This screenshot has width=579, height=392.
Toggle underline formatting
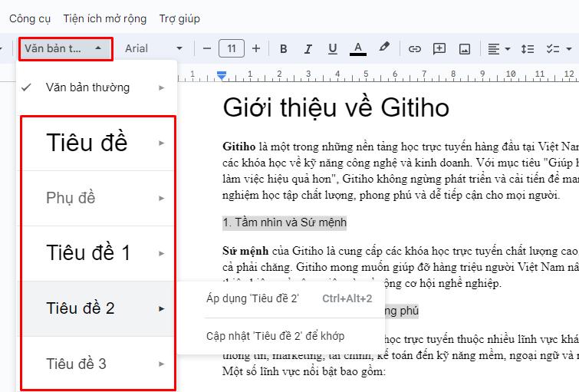pyautogui.click(x=332, y=49)
